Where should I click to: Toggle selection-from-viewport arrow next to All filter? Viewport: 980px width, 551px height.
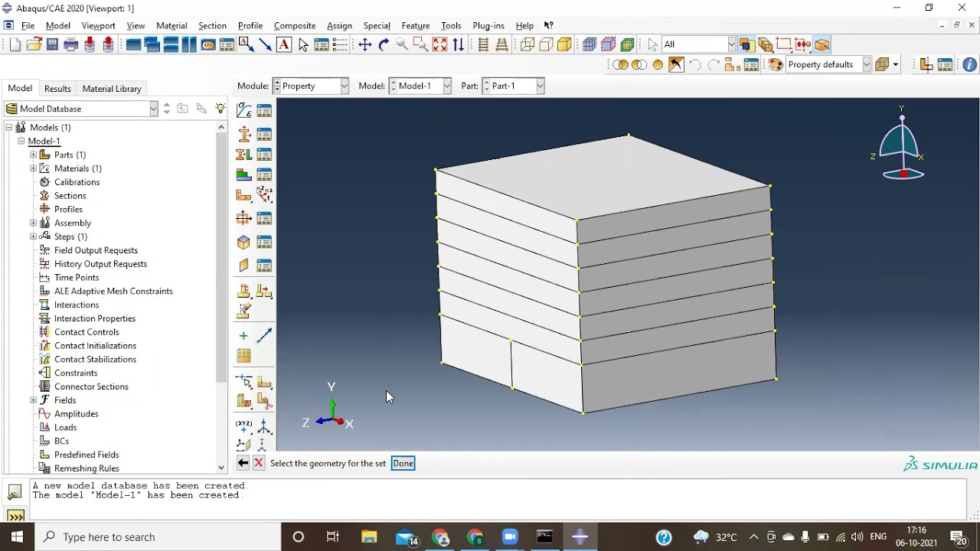coord(652,45)
